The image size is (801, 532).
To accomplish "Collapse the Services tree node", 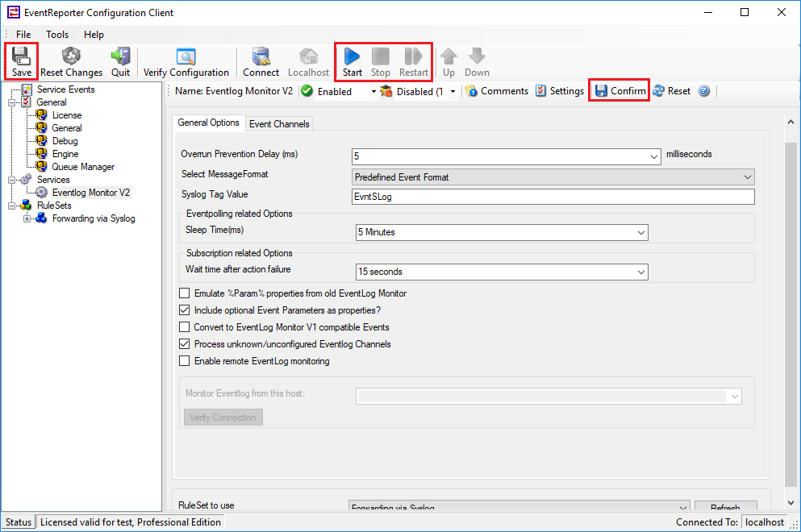I will coord(11,180).
